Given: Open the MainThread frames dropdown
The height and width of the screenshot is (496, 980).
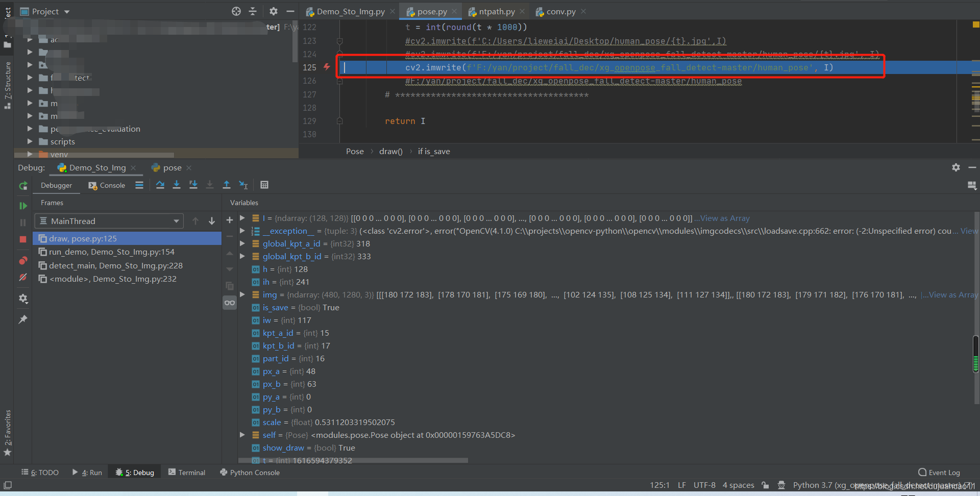Looking at the screenshot, I should point(177,221).
